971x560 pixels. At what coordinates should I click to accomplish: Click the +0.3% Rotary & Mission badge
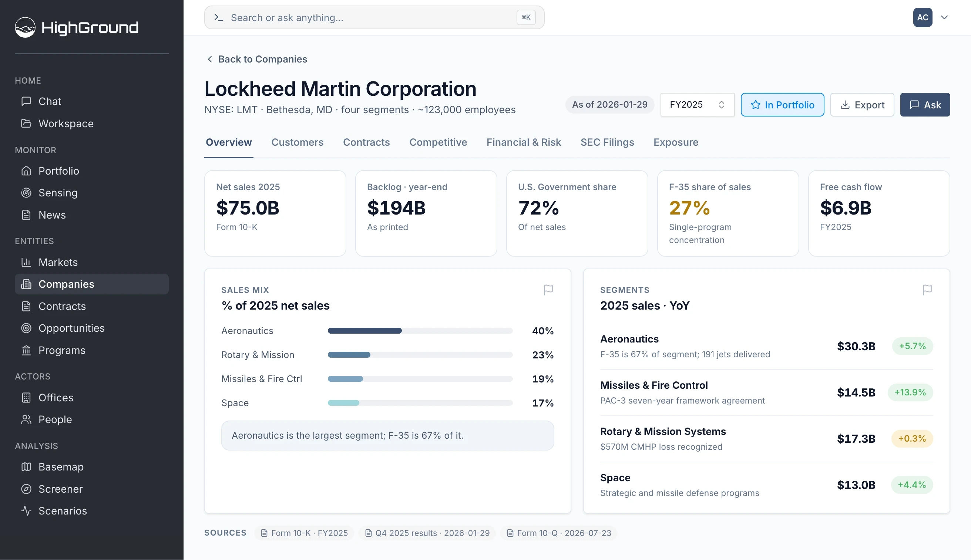point(912,438)
